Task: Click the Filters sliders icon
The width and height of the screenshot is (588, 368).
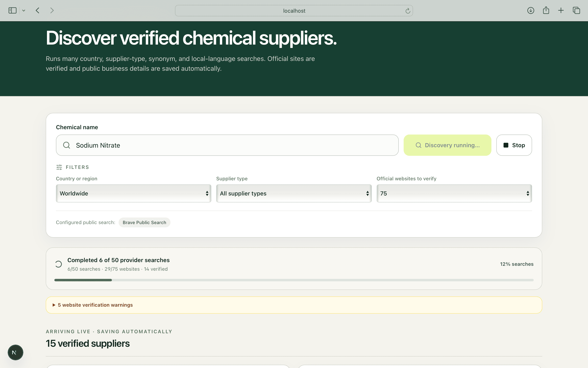Action: click(x=59, y=167)
